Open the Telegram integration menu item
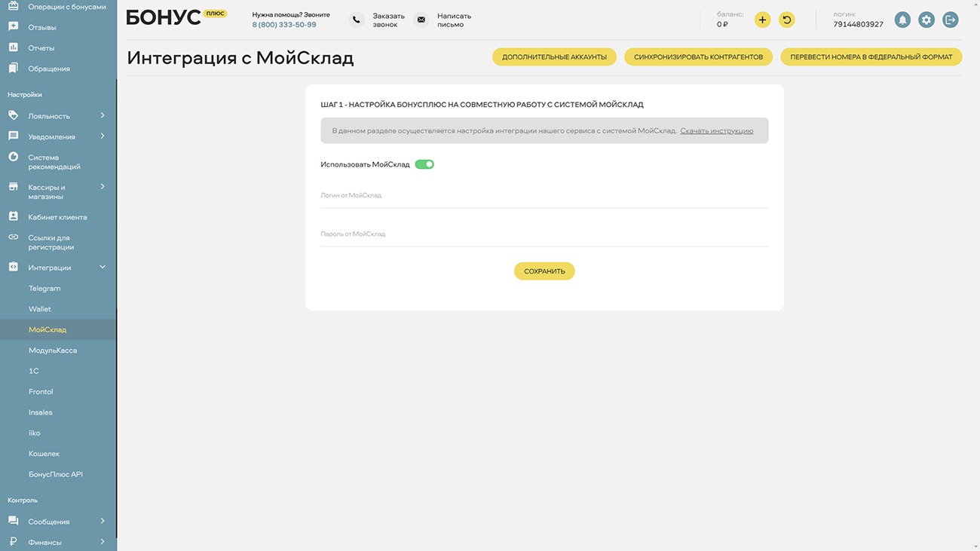This screenshot has width=980, height=551. pos(44,289)
